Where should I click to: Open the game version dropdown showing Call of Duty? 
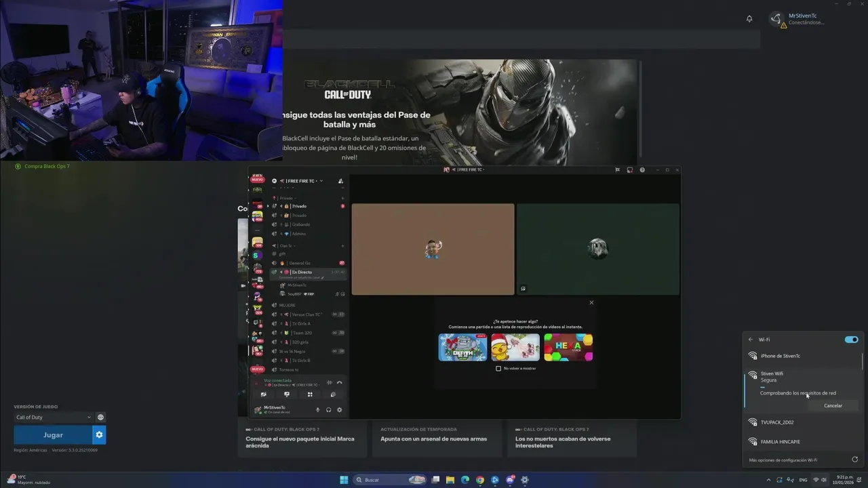(x=54, y=418)
